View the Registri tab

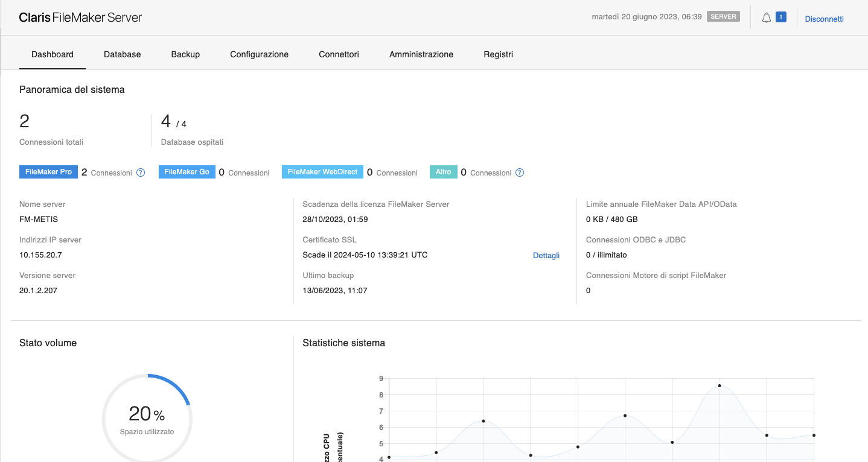pyautogui.click(x=498, y=54)
